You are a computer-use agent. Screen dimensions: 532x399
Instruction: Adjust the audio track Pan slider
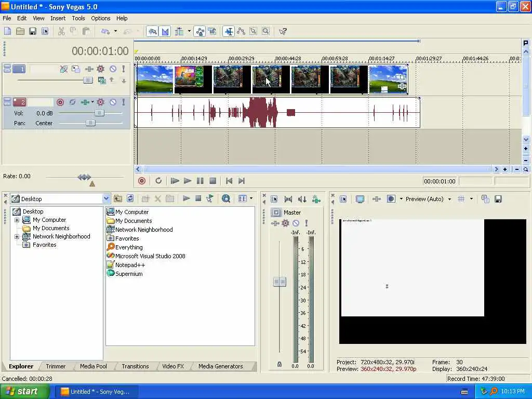(x=90, y=123)
